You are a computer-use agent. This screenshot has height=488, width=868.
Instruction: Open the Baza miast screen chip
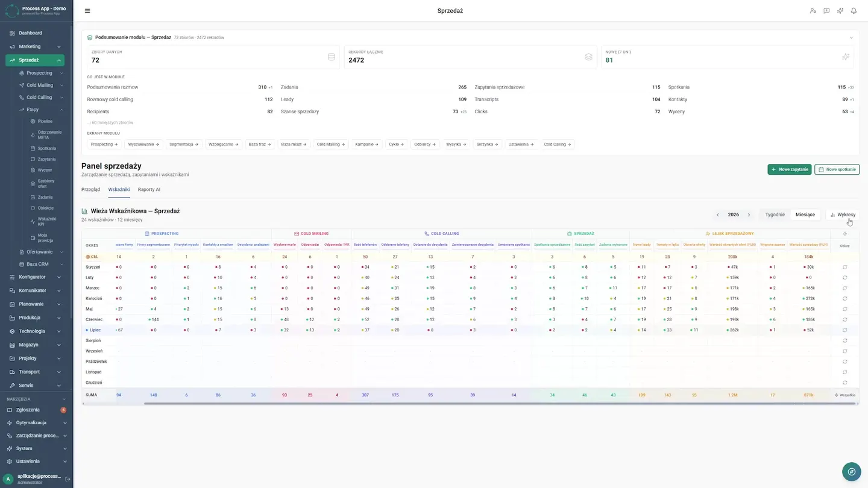point(293,145)
